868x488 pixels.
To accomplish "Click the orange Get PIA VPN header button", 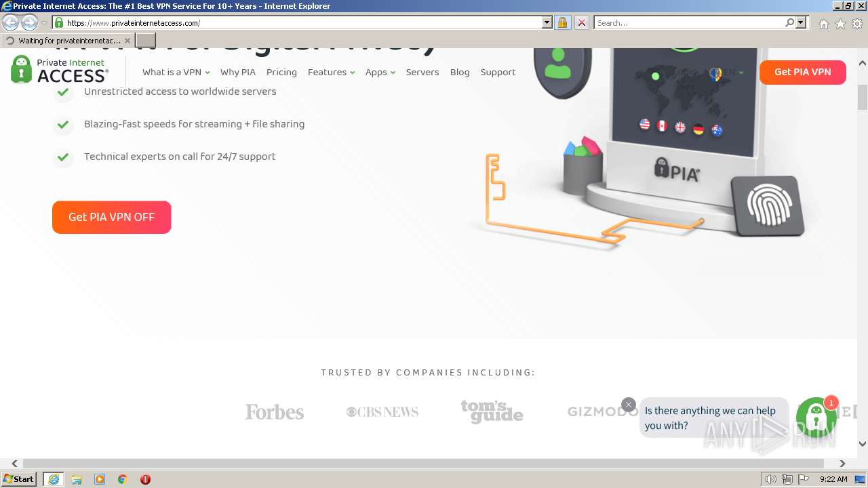I will click(x=803, y=72).
